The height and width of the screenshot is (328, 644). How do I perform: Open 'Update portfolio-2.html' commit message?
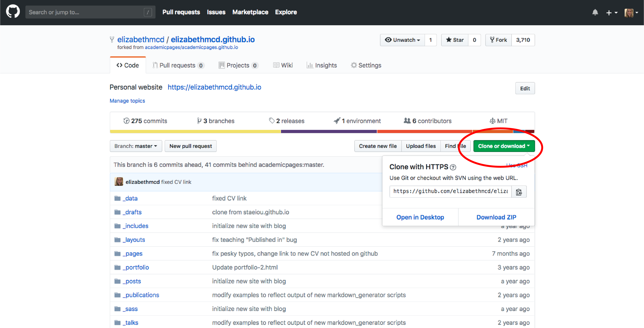click(x=245, y=267)
